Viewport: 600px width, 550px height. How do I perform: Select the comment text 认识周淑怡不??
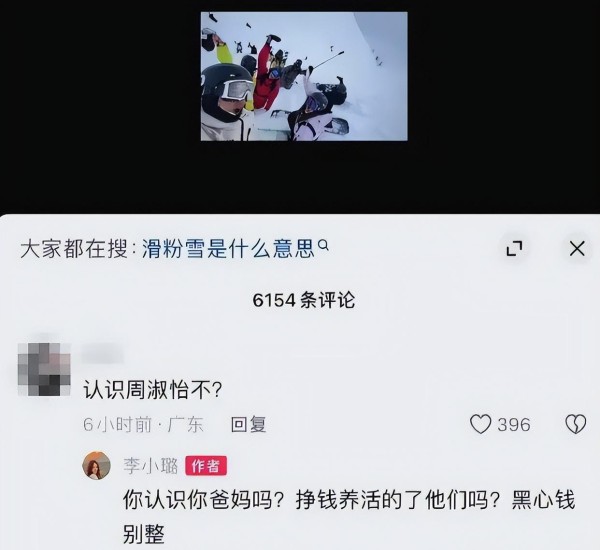pos(153,390)
